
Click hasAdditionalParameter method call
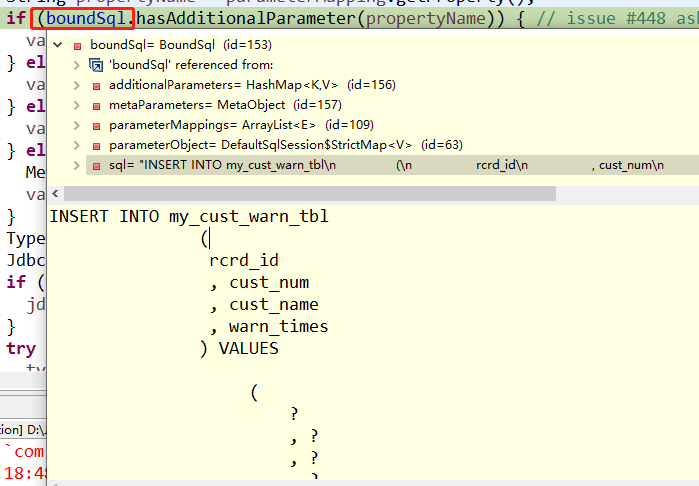click(x=250, y=19)
